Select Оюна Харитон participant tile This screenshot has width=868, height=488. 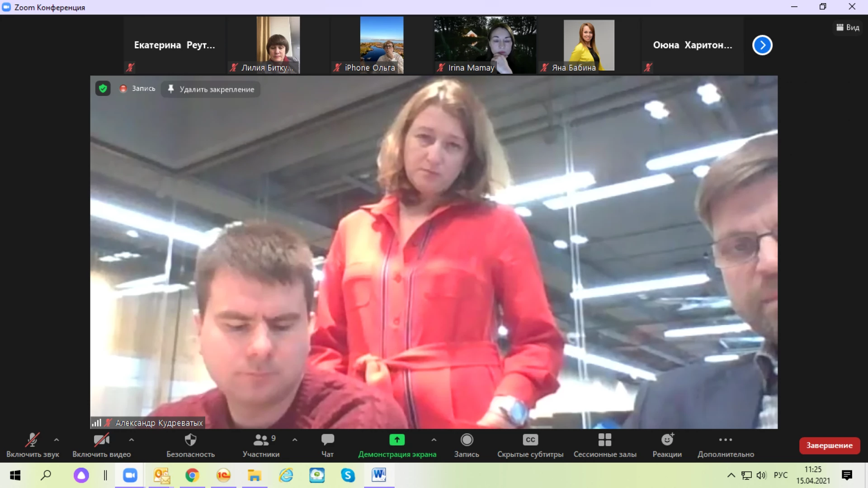click(692, 45)
